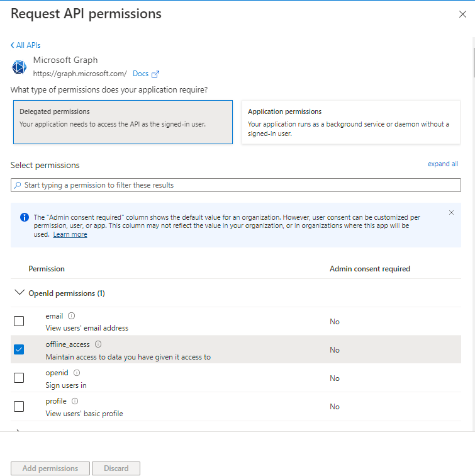Dismiss the blue admin consent info banner
475x476 pixels.
pyautogui.click(x=451, y=213)
